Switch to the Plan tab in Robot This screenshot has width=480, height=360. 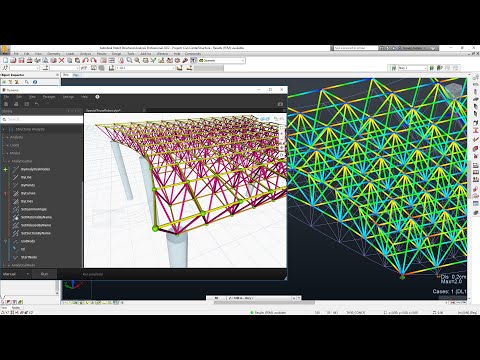76,75
